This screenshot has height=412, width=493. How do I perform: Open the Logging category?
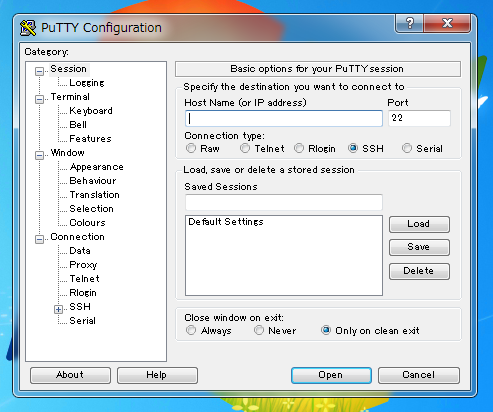pos(87,83)
